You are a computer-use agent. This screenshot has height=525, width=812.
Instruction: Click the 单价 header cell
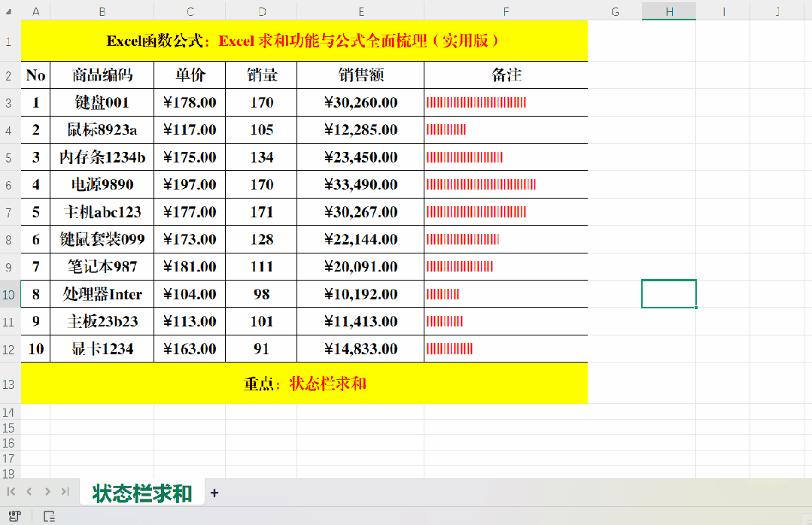(190, 75)
